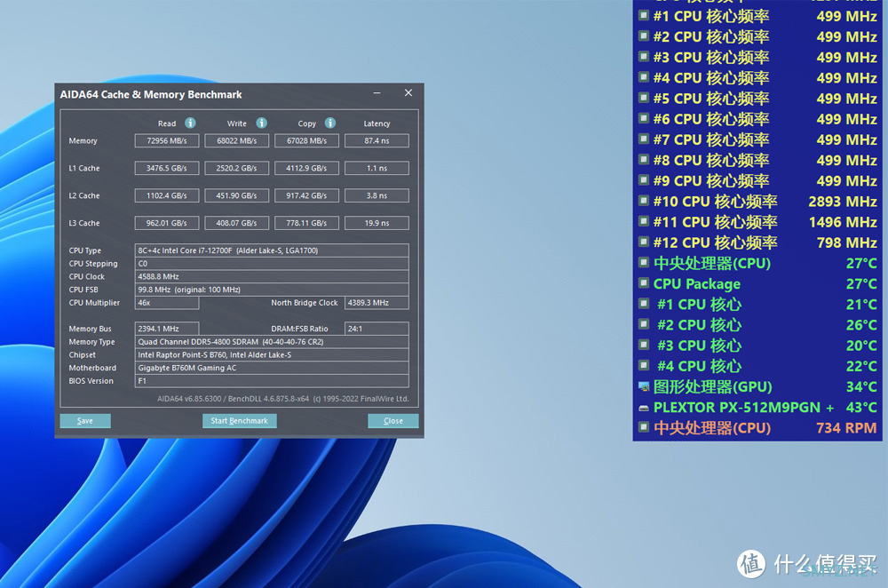888x588 pixels.
Task: Select the Memory Read value 72956 MB/s
Action: (x=167, y=140)
